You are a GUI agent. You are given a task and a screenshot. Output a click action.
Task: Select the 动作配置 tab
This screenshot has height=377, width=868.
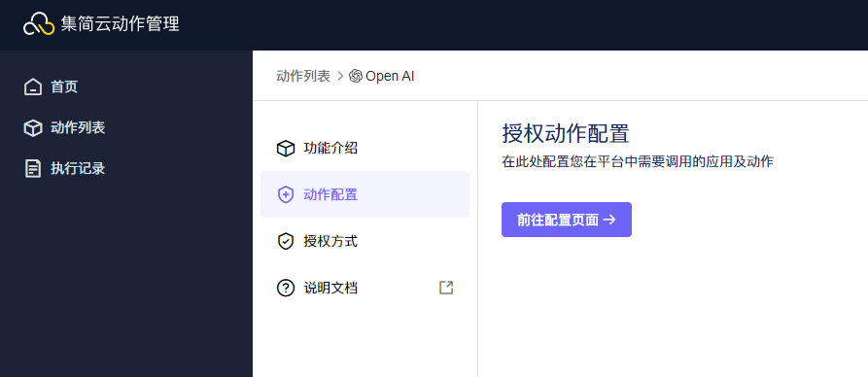[365, 194]
